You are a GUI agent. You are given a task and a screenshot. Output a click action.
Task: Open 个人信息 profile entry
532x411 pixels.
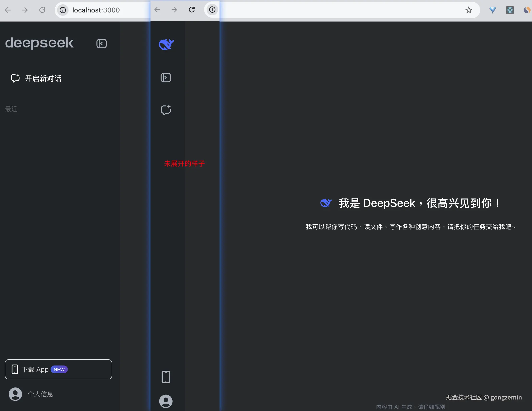[40, 394]
